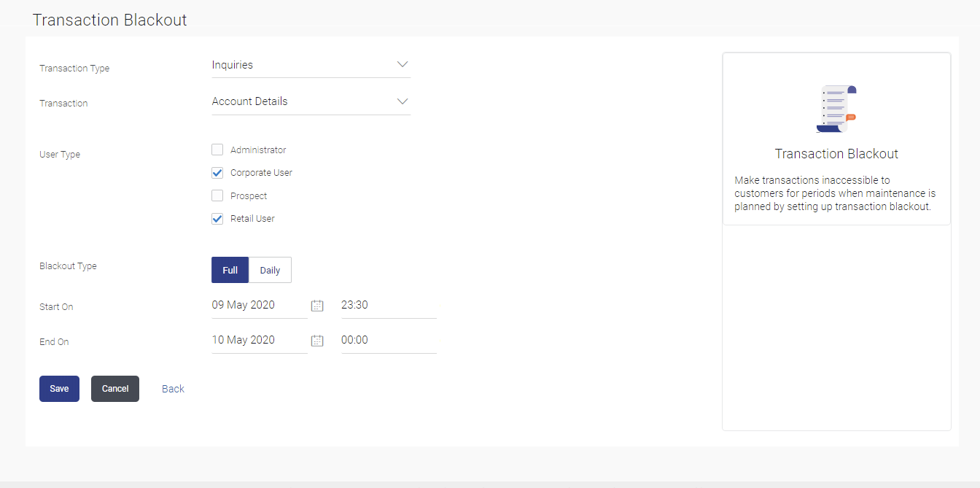The image size is (980, 488).
Task: Click the Transaction Type chevron arrow
Action: (x=402, y=65)
